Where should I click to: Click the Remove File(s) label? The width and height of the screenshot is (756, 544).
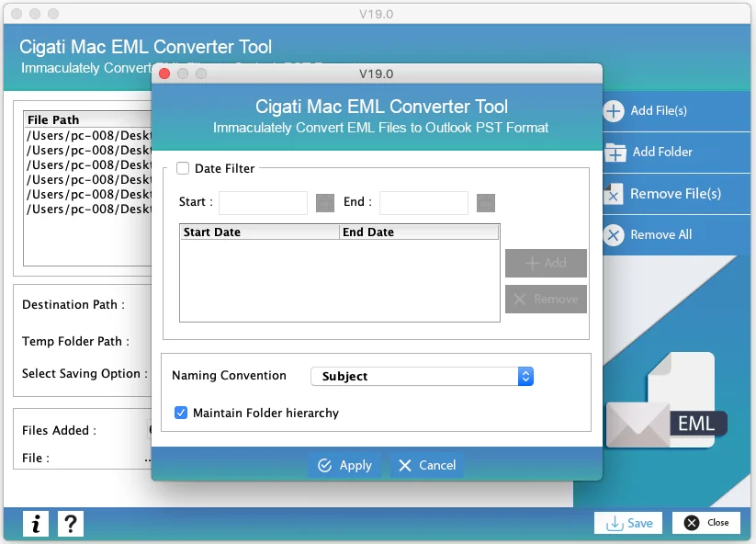pyautogui.click(x=675, y=194)
